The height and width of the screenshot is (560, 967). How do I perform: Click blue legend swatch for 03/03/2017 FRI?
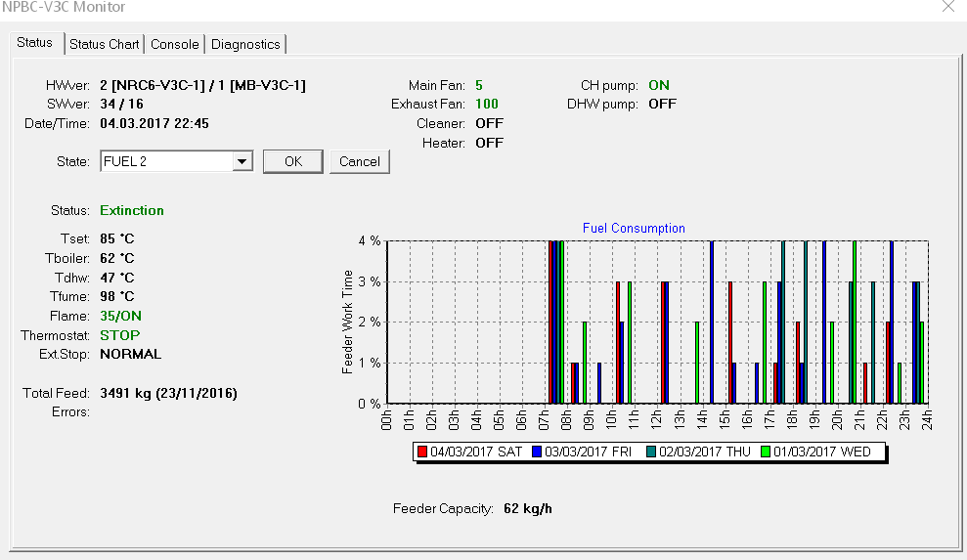point(537,452)
